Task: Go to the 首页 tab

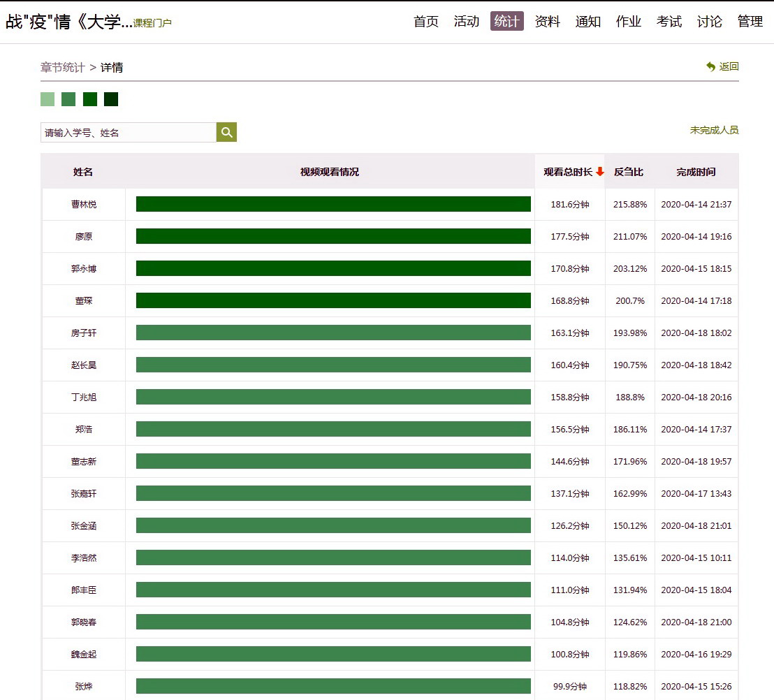Action: (426, 22)
